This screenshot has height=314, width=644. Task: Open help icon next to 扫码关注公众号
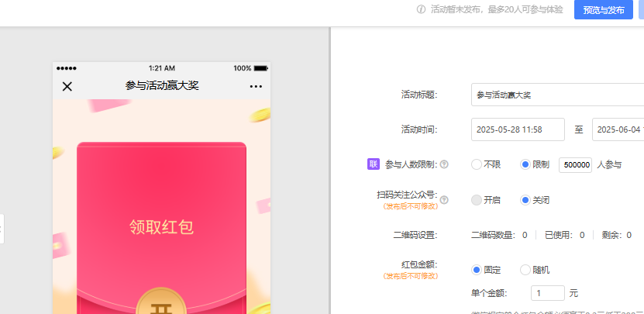click(444, 200)
